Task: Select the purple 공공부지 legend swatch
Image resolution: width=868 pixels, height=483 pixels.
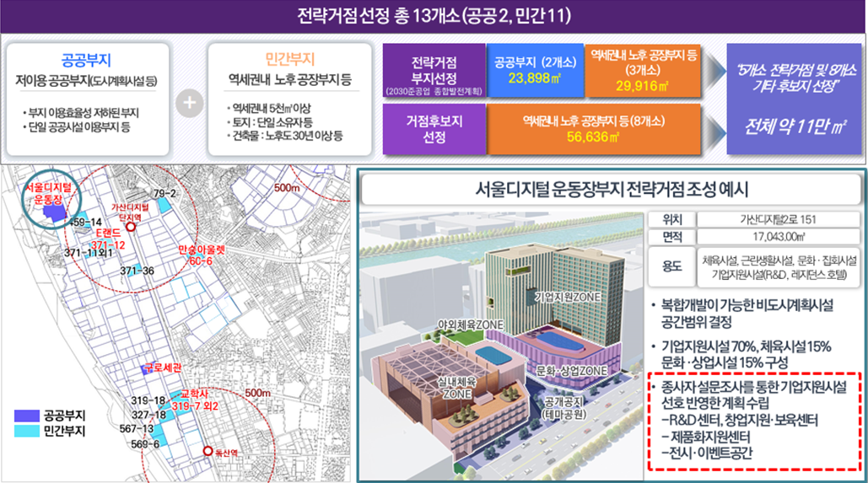Action: click(x=27, y=415)
